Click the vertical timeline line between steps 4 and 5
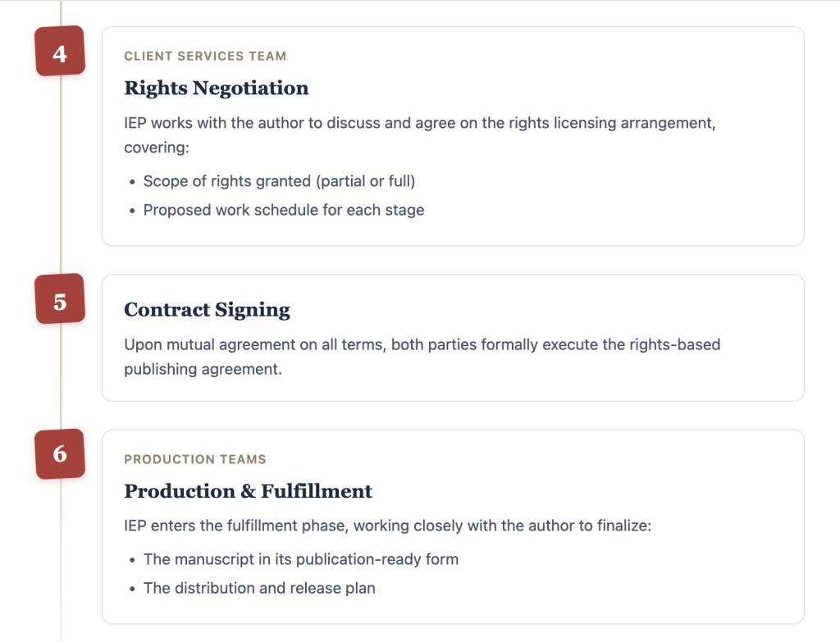 tap(61, 174)
